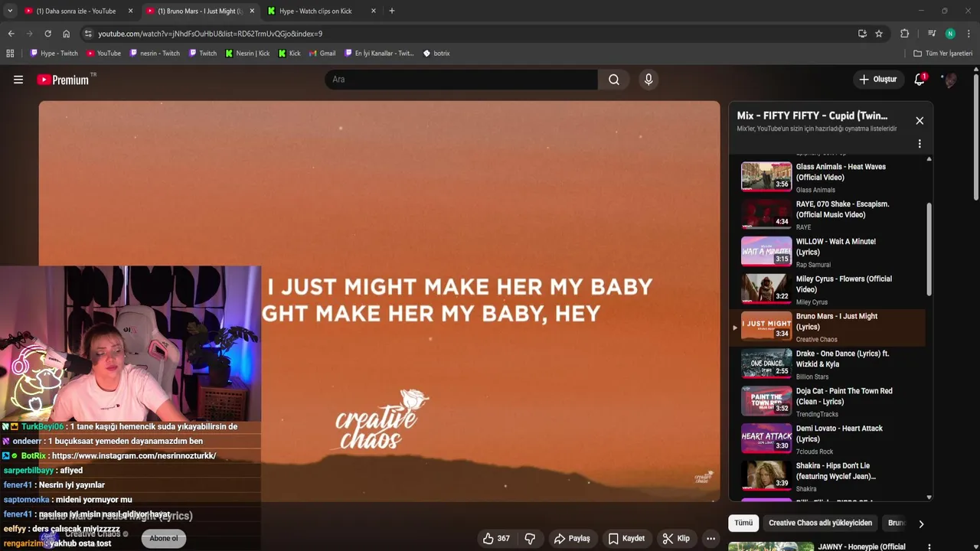This screenshot has height=551, width=980.
Task: Expand the tab search dropdown arrow
Action: coord(10,11)
